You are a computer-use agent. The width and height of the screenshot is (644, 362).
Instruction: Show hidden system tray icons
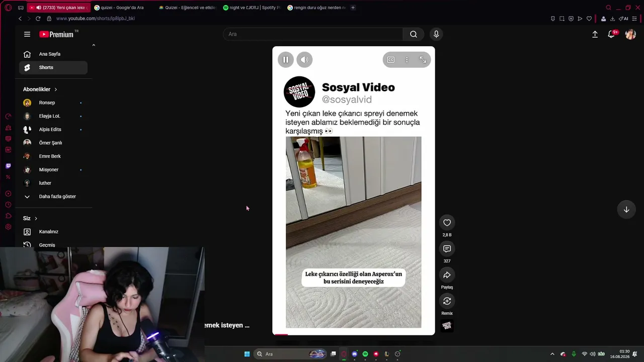coord(552,354)
